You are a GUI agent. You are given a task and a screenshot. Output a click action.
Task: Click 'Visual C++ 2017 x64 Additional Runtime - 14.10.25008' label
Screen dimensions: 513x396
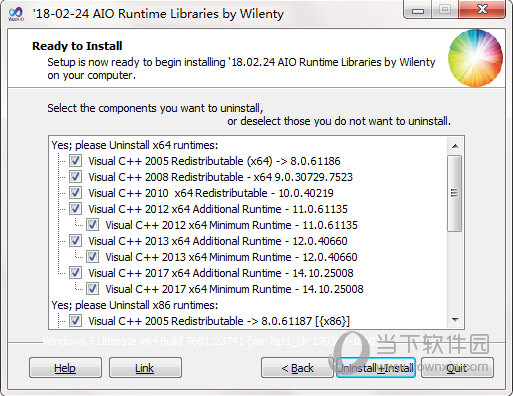pos(221,273)
